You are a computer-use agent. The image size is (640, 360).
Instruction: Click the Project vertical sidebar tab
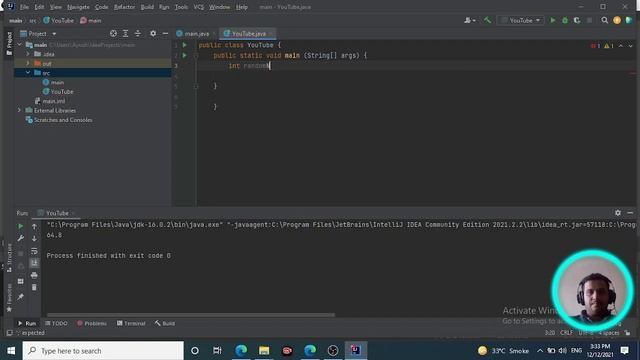tap(9, 43)
